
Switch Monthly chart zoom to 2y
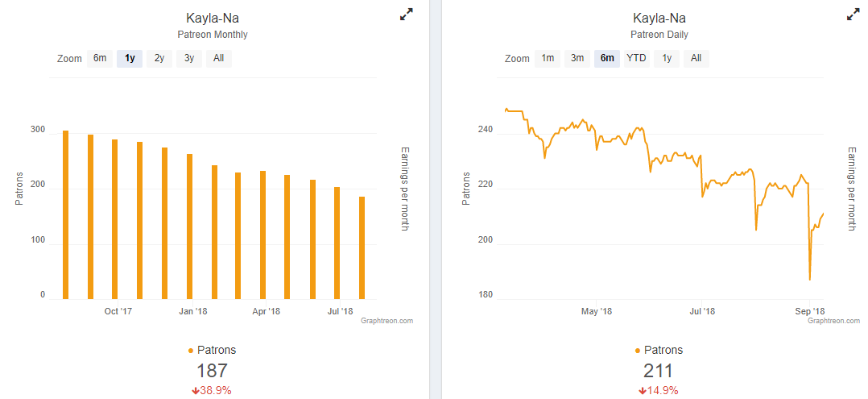click(x=159, y=58)
